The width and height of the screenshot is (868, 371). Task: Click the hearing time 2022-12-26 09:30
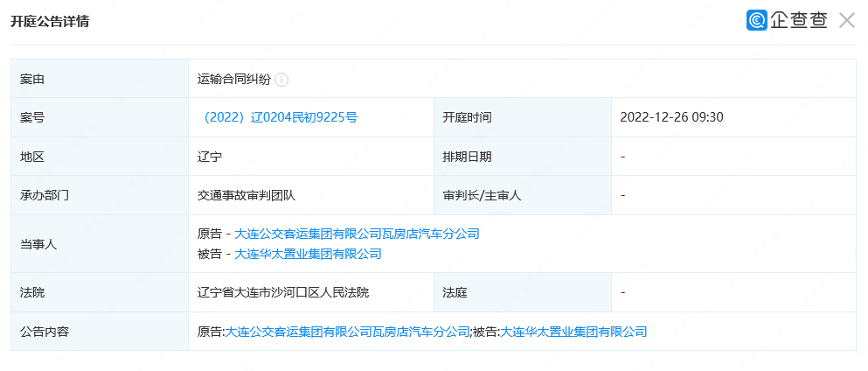pos(672,117)
